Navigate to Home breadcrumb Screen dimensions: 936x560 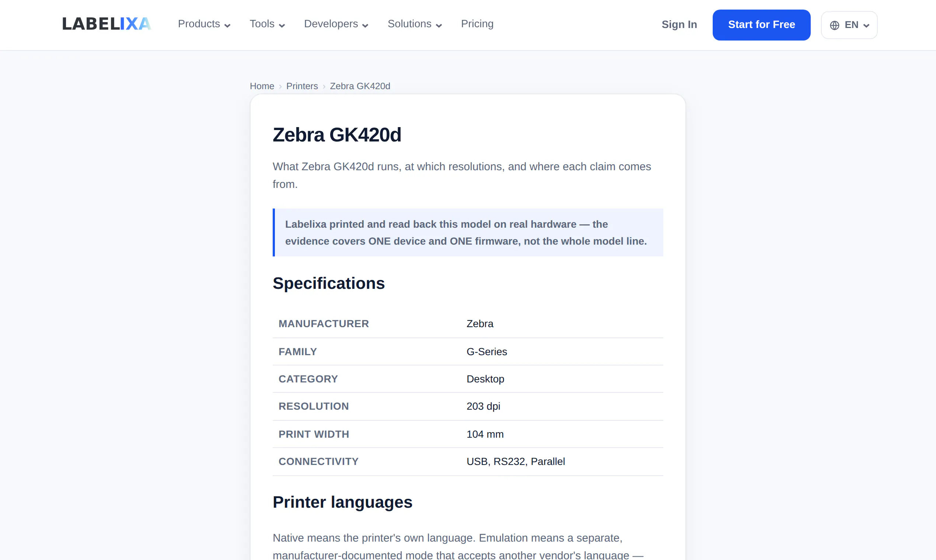262,86
